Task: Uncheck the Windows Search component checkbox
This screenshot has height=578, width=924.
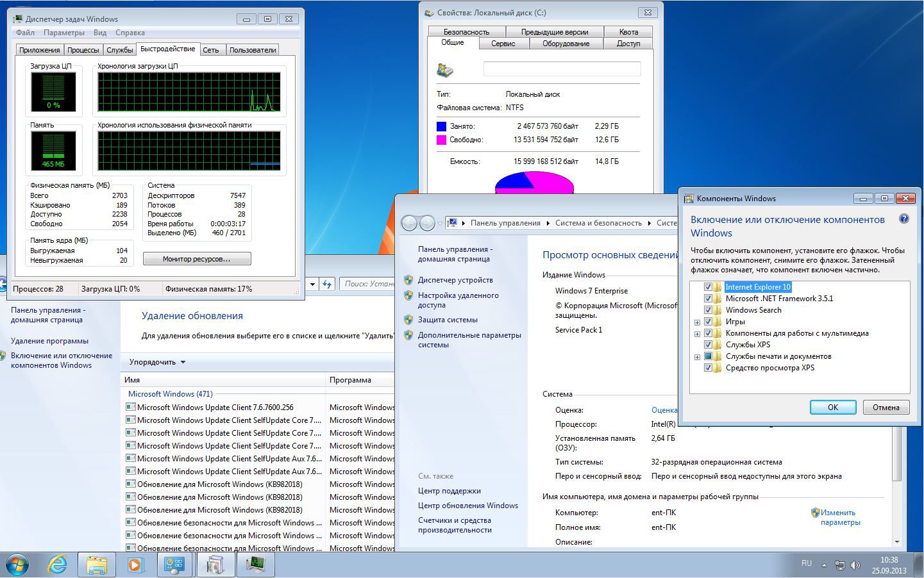Action: point(708,310)
